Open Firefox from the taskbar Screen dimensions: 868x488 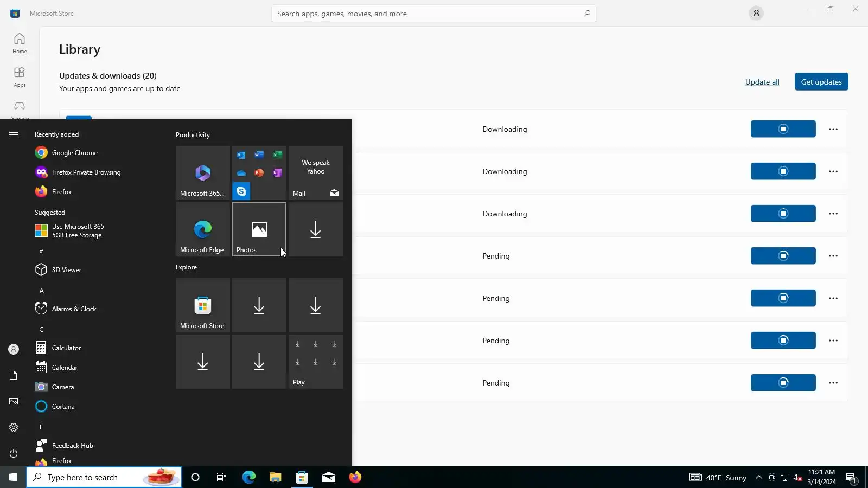pos(355,477)
